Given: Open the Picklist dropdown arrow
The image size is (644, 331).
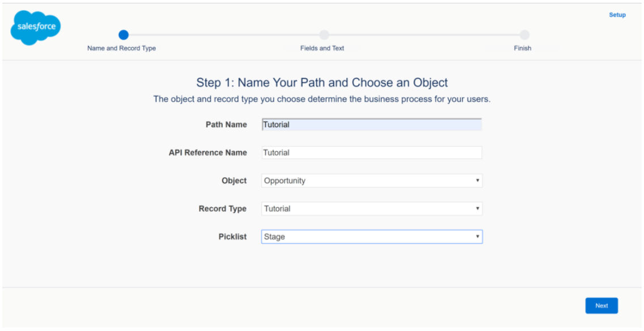Looking at the screenshot, I should pos(476,236).
